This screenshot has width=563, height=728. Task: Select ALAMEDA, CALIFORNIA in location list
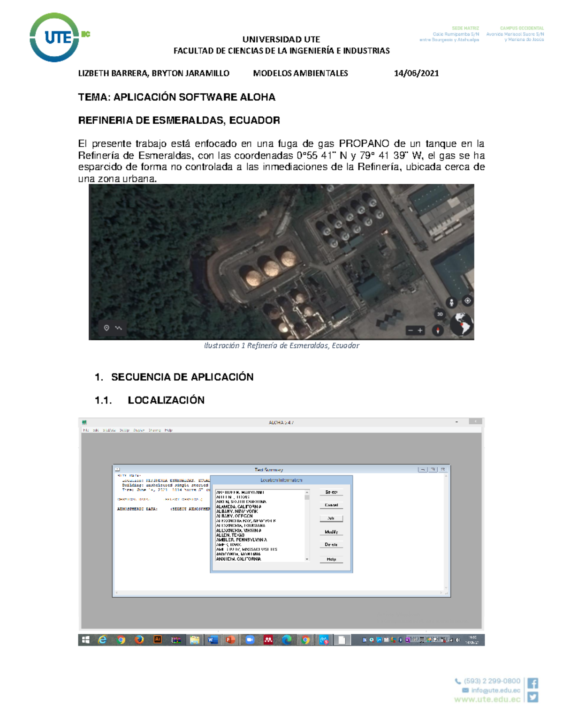238,507
